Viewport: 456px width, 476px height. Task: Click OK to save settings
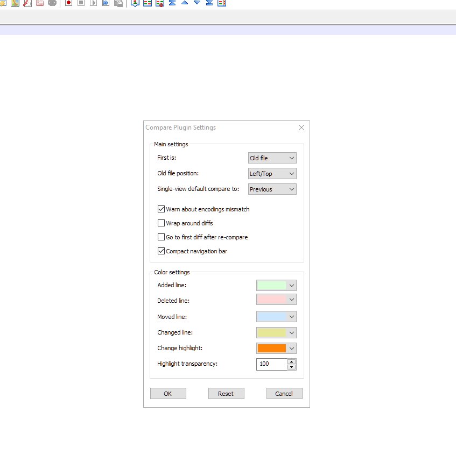[168, 394]
